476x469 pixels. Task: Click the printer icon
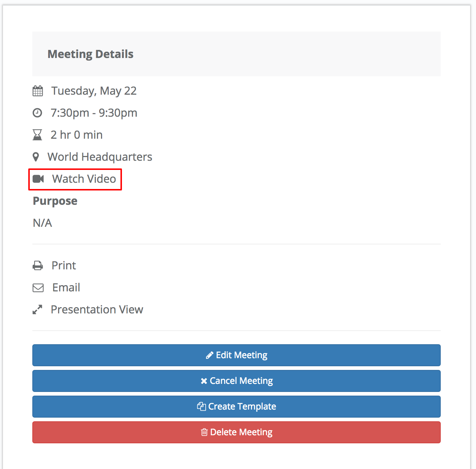[38, 265]
